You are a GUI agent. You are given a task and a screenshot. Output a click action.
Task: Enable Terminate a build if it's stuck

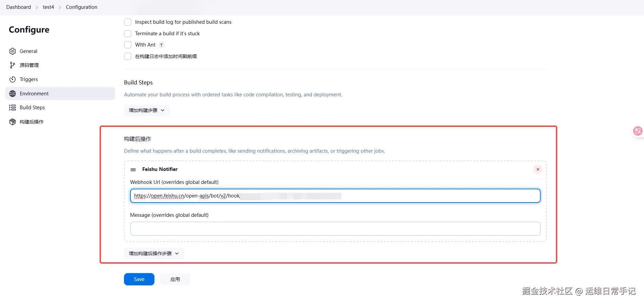pyautogui.click(x=128, y=34)
